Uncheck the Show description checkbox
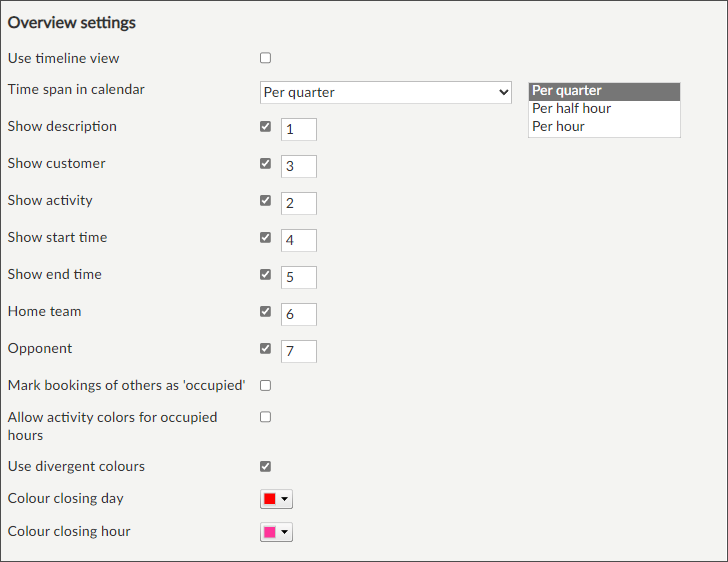728x562 pixels. click(x=266, y=126)
